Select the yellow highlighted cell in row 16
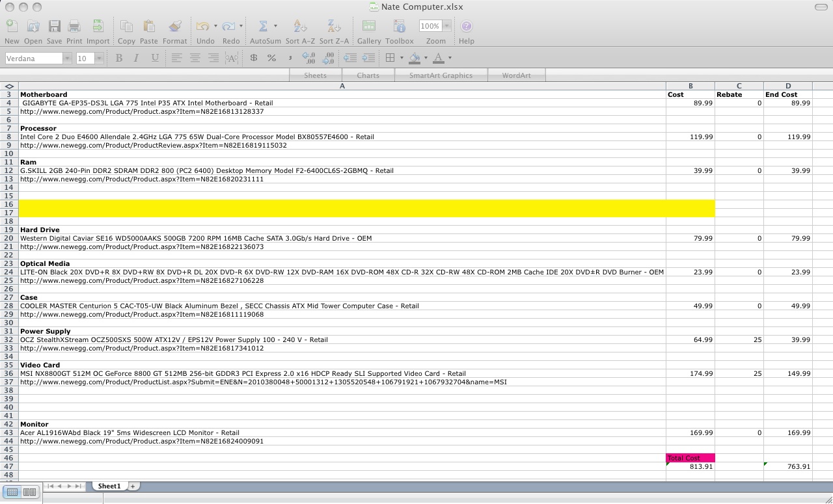The height and width of the screenshot is (504, 833). [342, 204]
